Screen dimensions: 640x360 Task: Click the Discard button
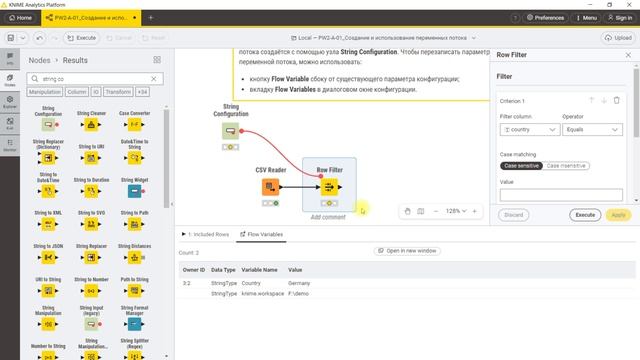click(x=513, y=215)
